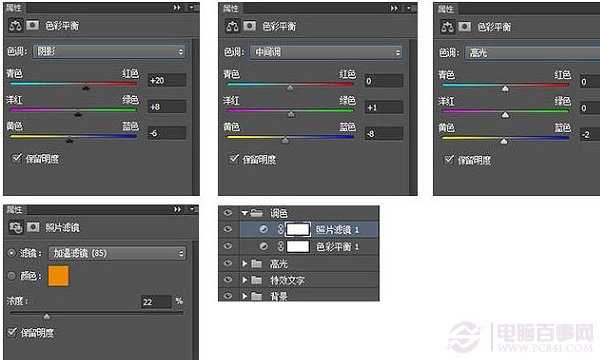Toggle 保留明度 checkbox in midtones (中间调) panel
Screen dimensions: 600x360
tap(233, 158)
